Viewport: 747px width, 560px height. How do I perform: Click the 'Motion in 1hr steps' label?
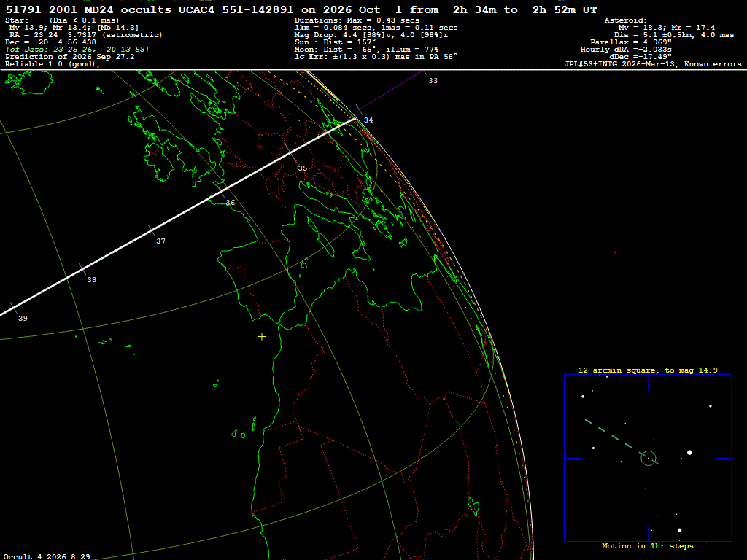click(x=648, y=545)
